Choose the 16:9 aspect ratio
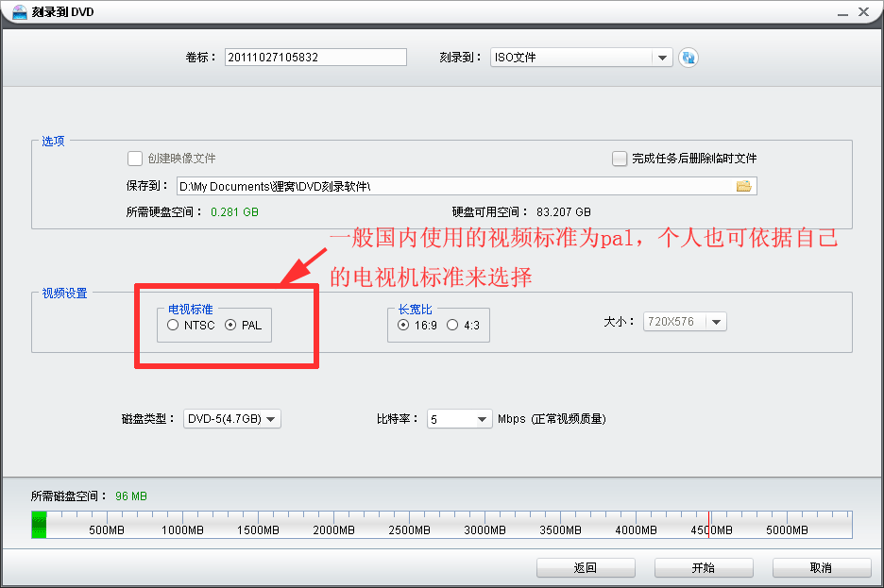This screenshot has width=884, height=588. point(403,325)
